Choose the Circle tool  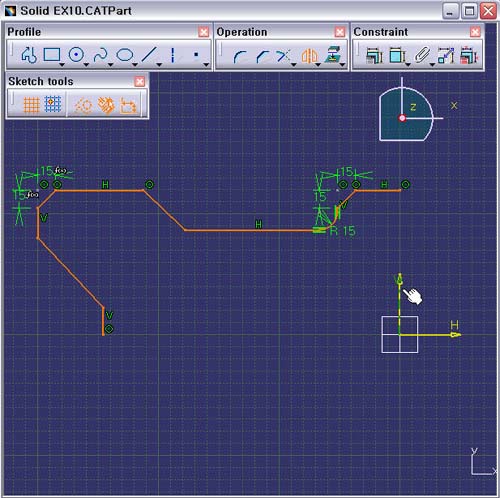[x=76, y=55]
